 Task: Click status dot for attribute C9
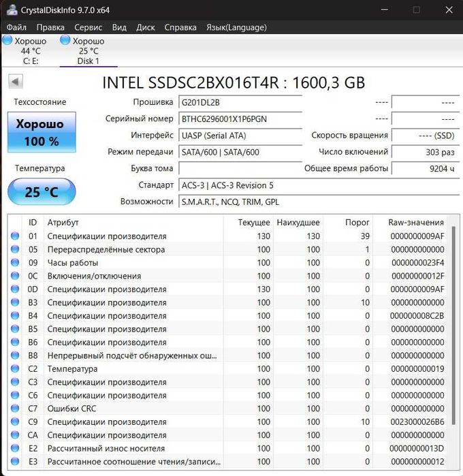tap(15, 422)
